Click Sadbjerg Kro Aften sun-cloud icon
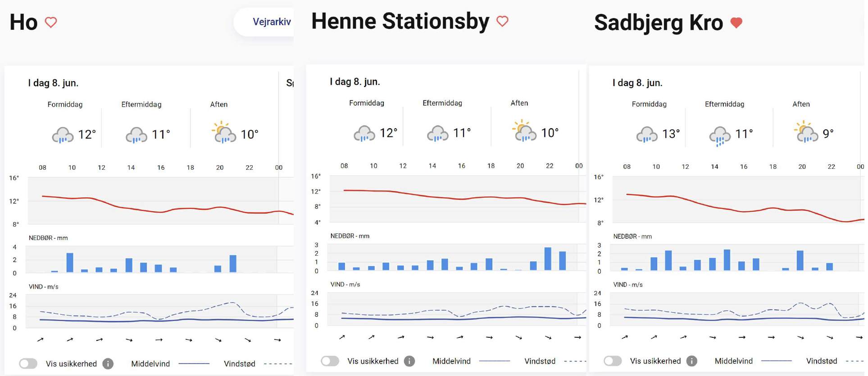Viewport: 868px width, 376px height. pos(806,132)
